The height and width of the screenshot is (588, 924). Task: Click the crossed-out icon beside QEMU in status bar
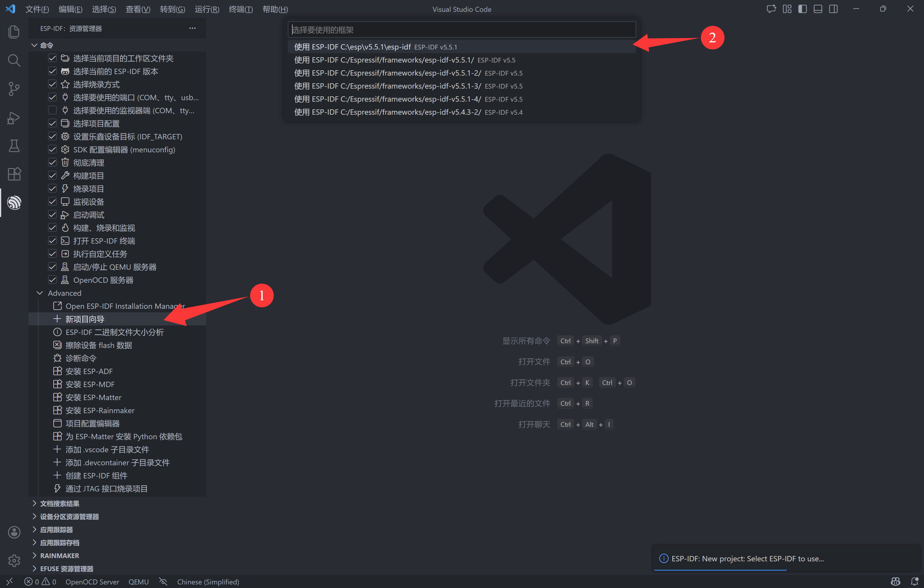pyautogui.click(x=163, y=581)
